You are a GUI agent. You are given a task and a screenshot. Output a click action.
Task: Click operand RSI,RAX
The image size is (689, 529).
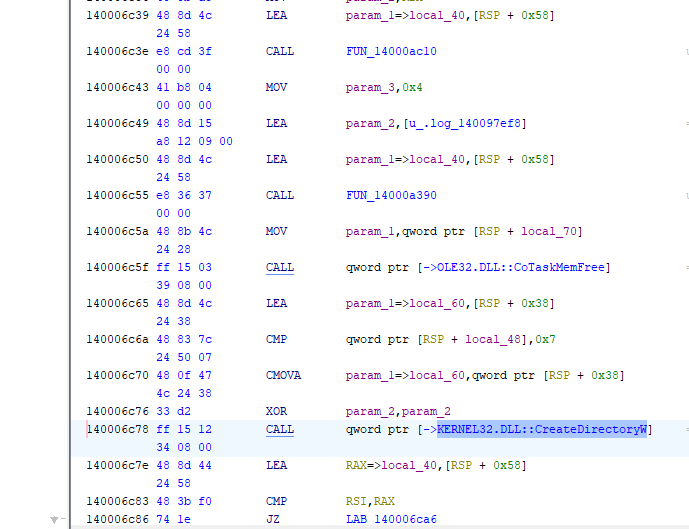(370, 501)
